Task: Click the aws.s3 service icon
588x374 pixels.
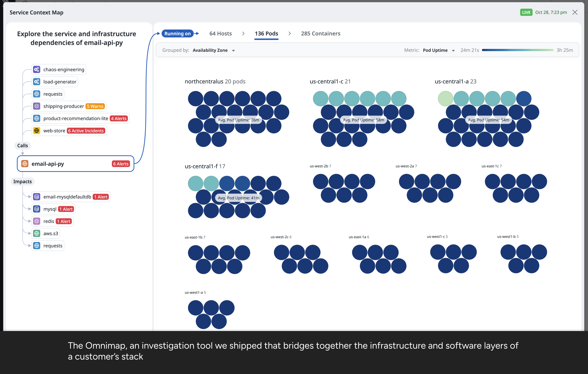Action: [37, 233]
